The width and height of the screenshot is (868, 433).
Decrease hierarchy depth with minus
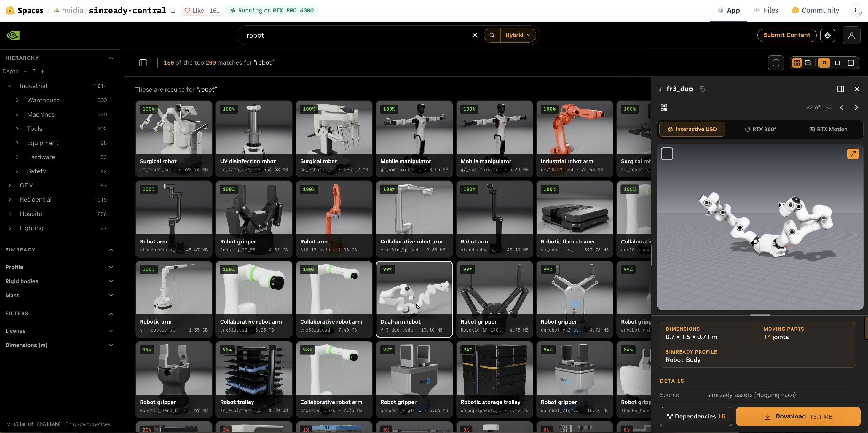tap(25, 71)
